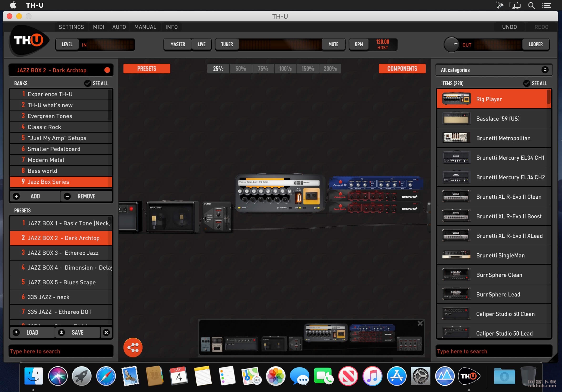Close the signal chain overview strip
This screenshot has width=562, height=392.
pyautogui.click(x=420, y=323)
